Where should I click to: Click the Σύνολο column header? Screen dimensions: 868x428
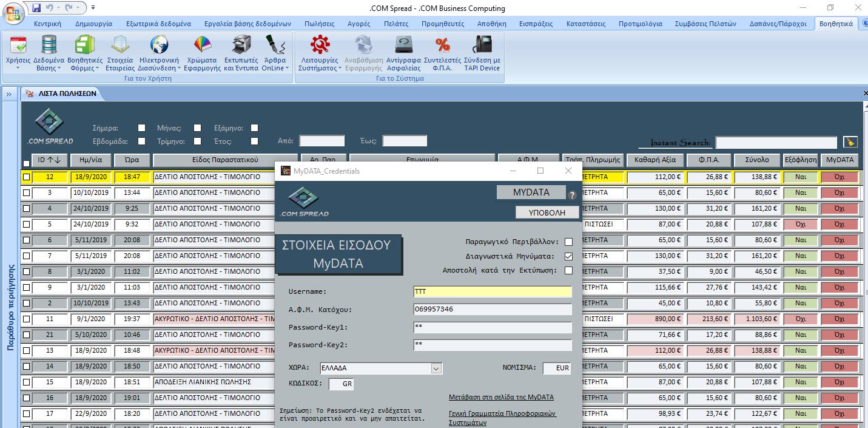click(756, 160)
